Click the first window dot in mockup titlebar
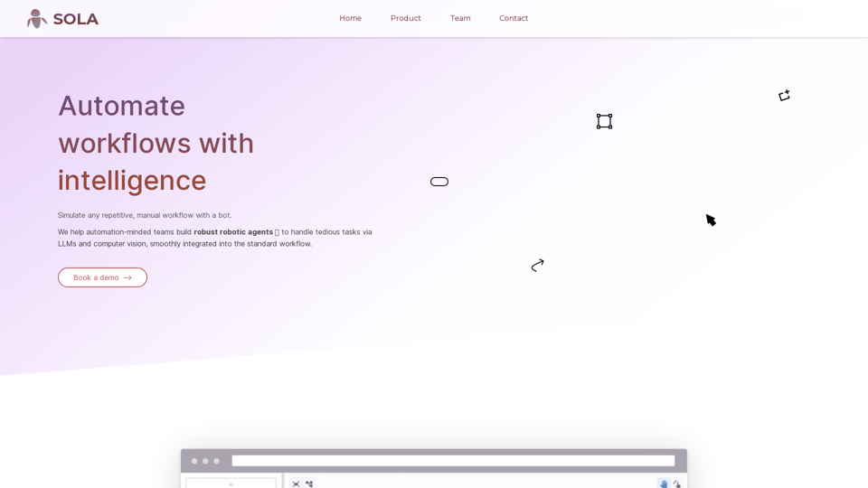This screenshot has width=868, height=488. click(194, 461)
